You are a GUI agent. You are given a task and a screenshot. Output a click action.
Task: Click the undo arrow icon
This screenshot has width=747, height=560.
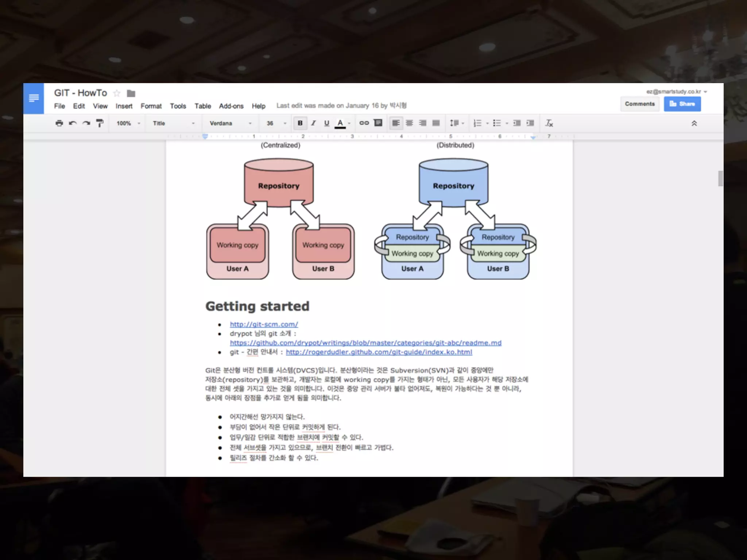[73, 123]
